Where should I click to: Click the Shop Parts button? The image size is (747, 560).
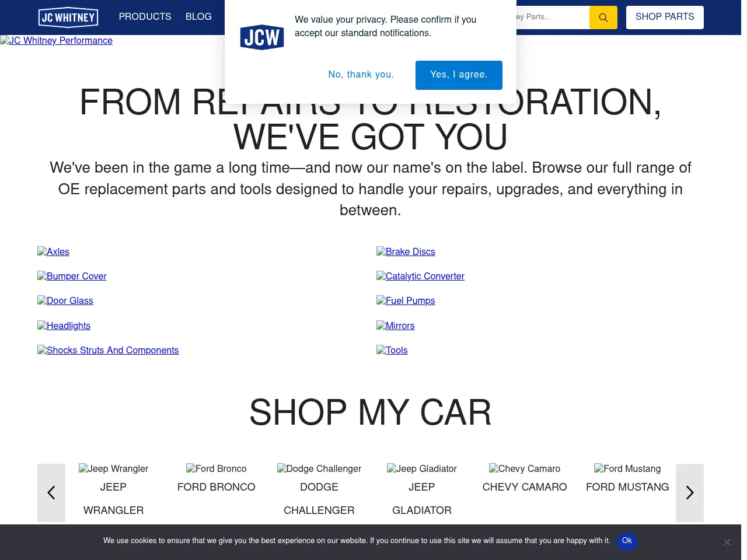click(664, 17)
